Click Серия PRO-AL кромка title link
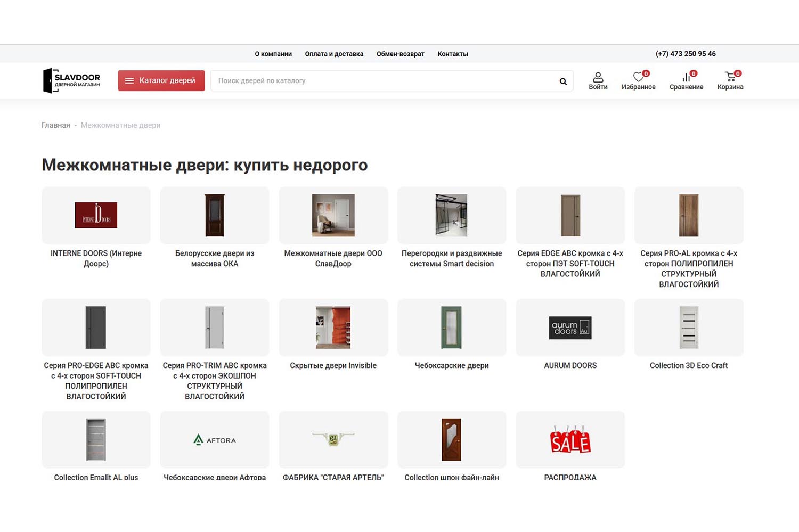 click(689, 269)
